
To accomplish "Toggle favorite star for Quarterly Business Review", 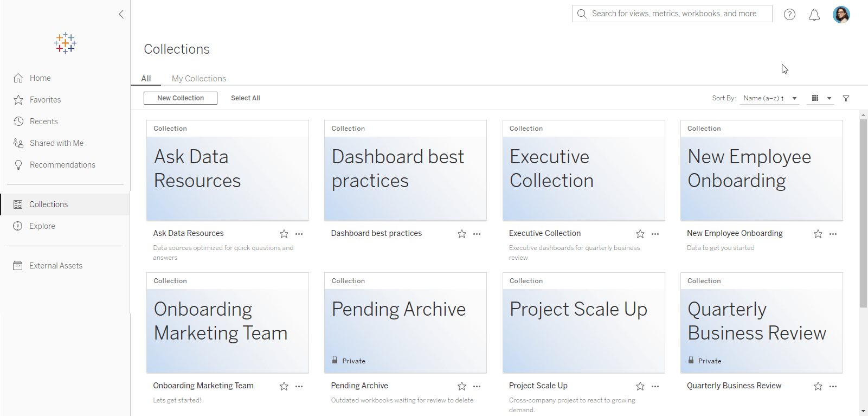I will point(818,386).
